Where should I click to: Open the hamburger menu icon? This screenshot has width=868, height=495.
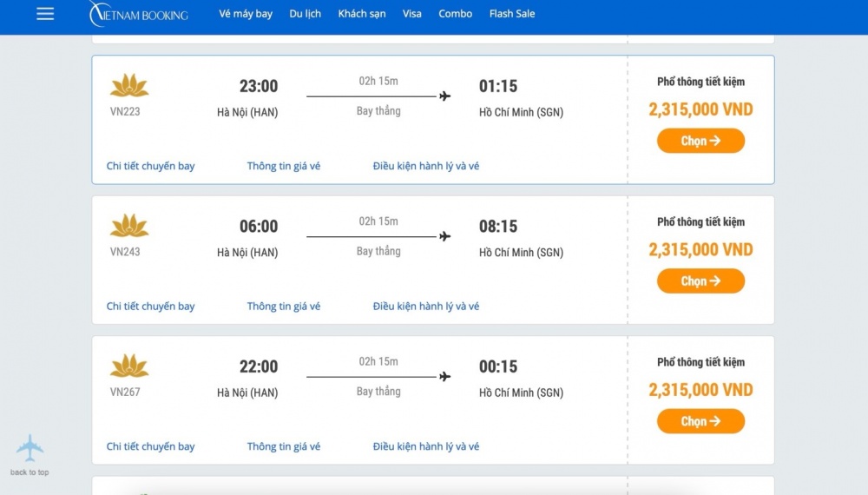click(45, 14)
